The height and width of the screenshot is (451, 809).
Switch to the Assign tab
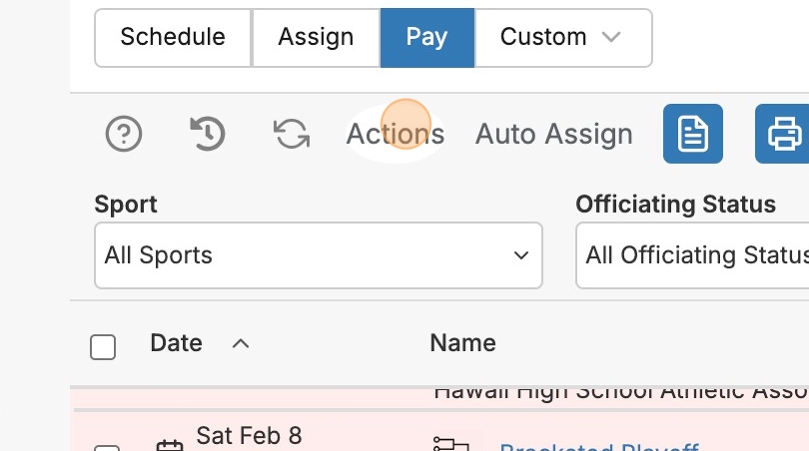coord(316,38)
